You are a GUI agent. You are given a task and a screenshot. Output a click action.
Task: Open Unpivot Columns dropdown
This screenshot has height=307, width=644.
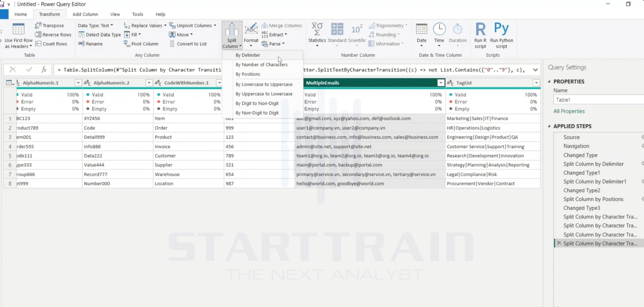coord(193,25)
